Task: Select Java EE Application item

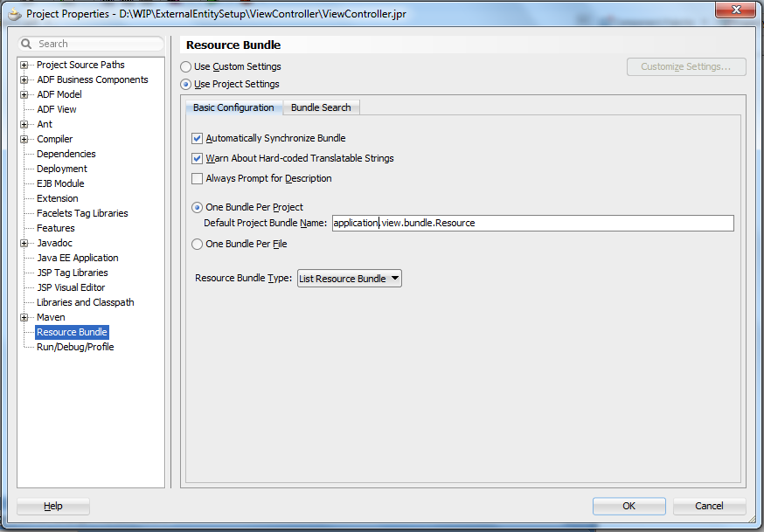Action: point(78,258)
